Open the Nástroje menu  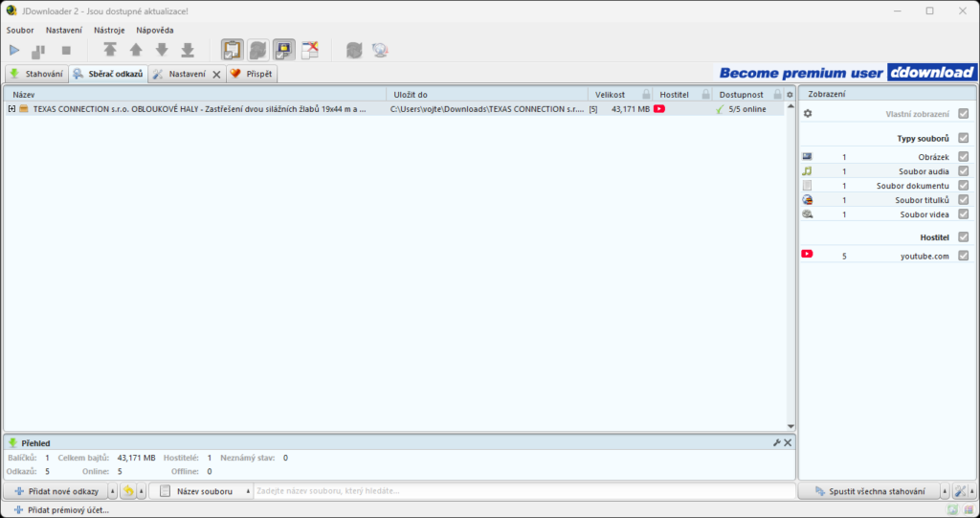point(109,30)
